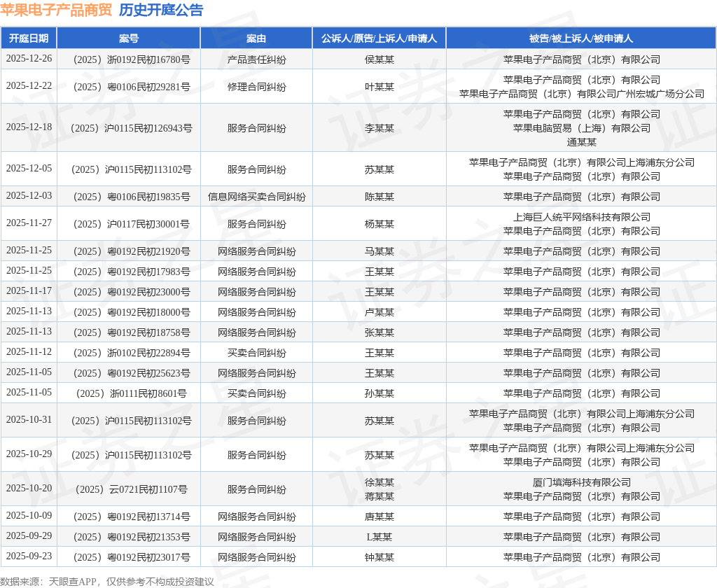Click the 产品责任纠纷 cell
Viewport: 717px width, 588px height.
tap(256, 59)
